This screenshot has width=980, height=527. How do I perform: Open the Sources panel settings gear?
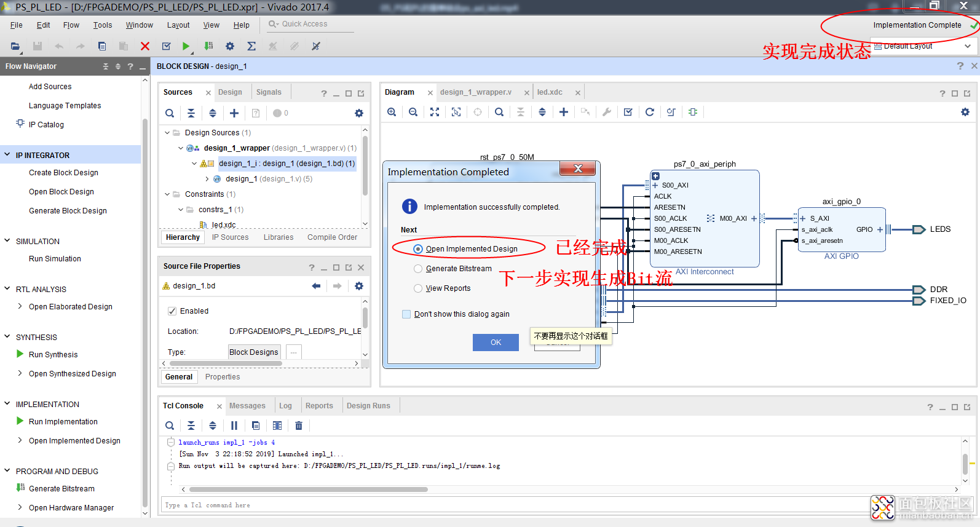click(x=359, y=113)
